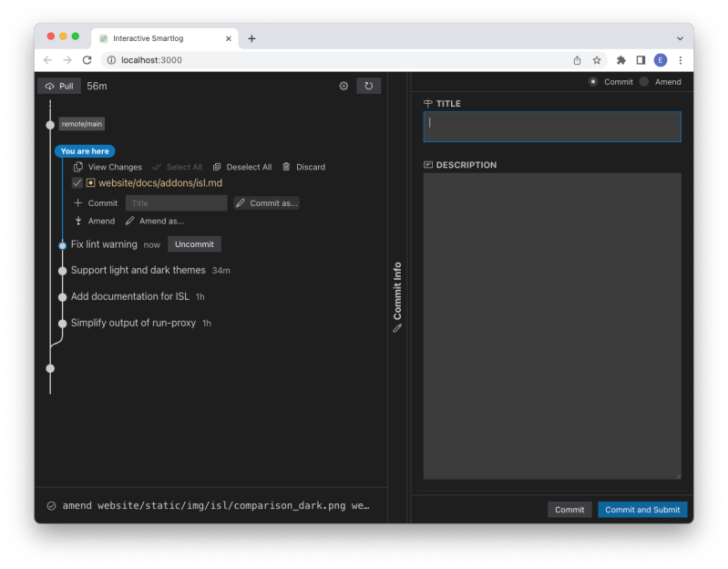728x569 pixels.
Task: Select Simplify output of run-proxy commit
Action: click(133, 323)
